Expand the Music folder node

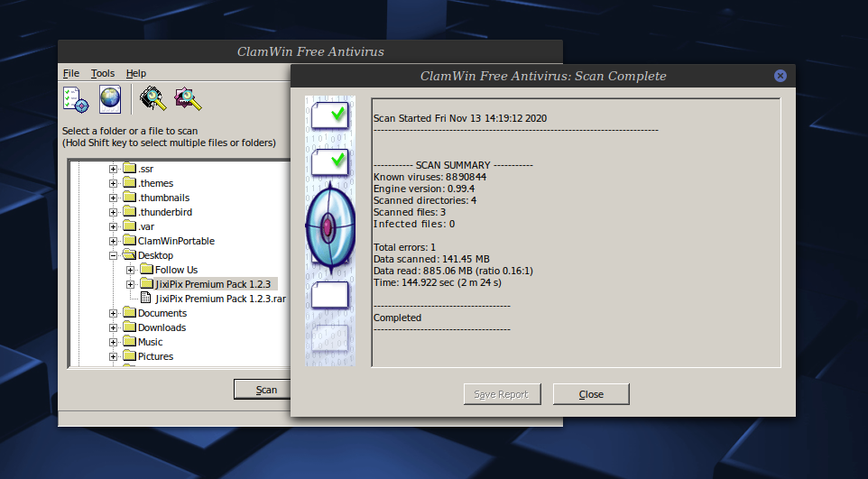(x=113, y=342)
